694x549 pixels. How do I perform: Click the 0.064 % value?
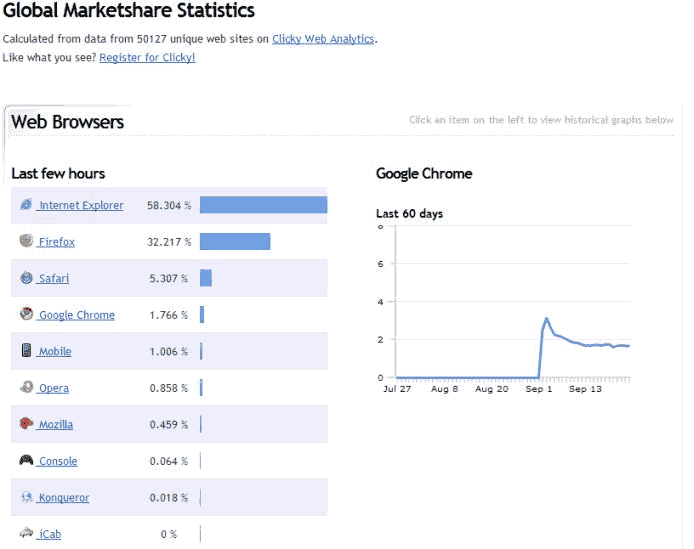(x=169, y=461)
